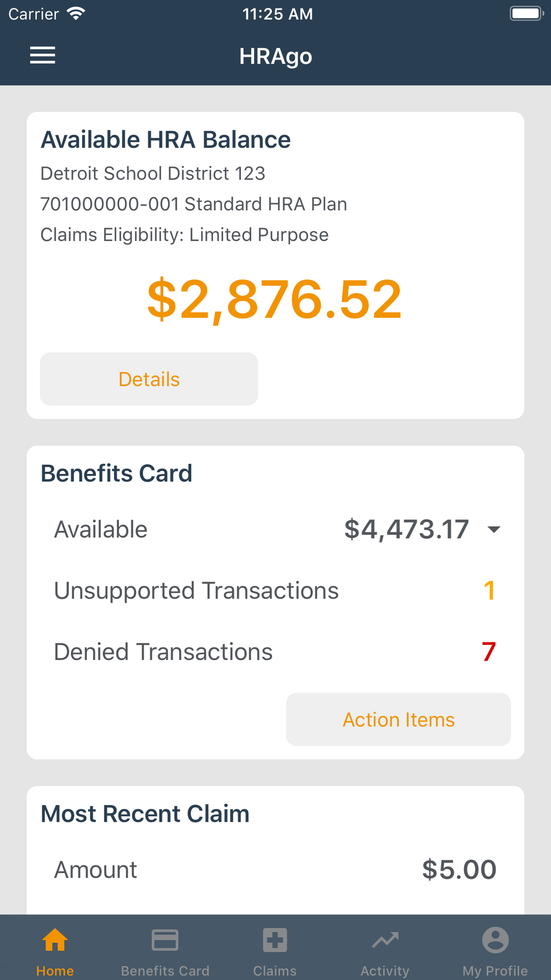The image size is (551, 980).
Task: Tap the red denied count 7
Action: [489, 652]
